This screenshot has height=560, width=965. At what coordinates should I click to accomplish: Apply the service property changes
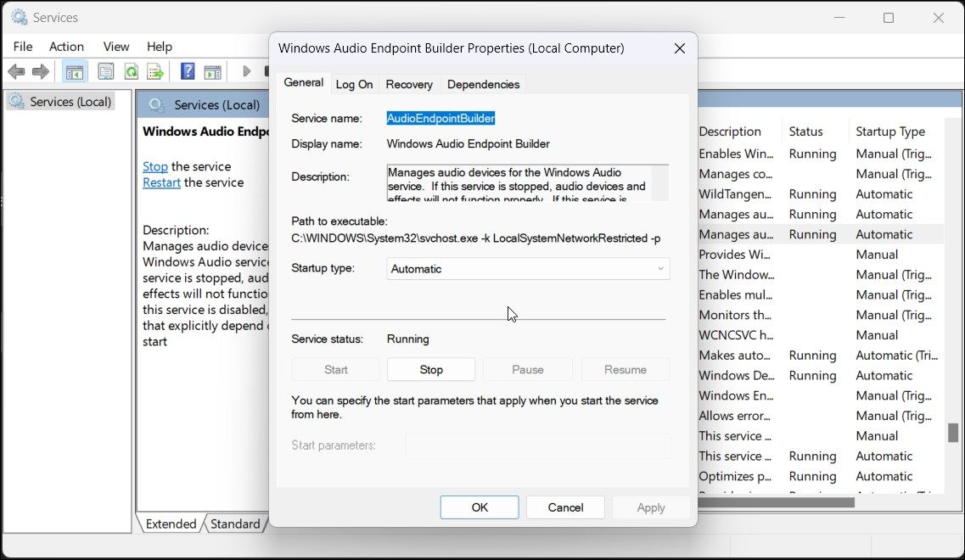pyautogui.click(x=650, y=507)
